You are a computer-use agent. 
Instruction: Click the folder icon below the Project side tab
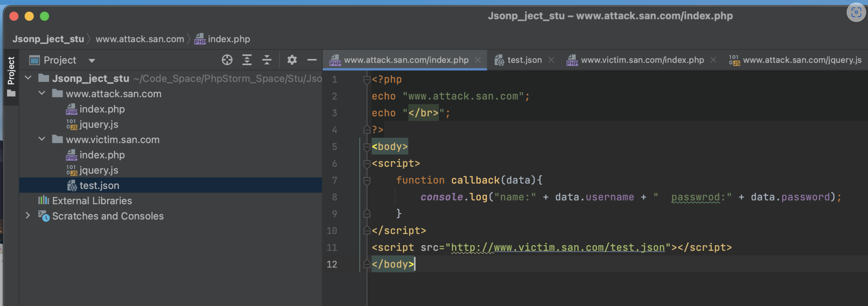[11, 93]
